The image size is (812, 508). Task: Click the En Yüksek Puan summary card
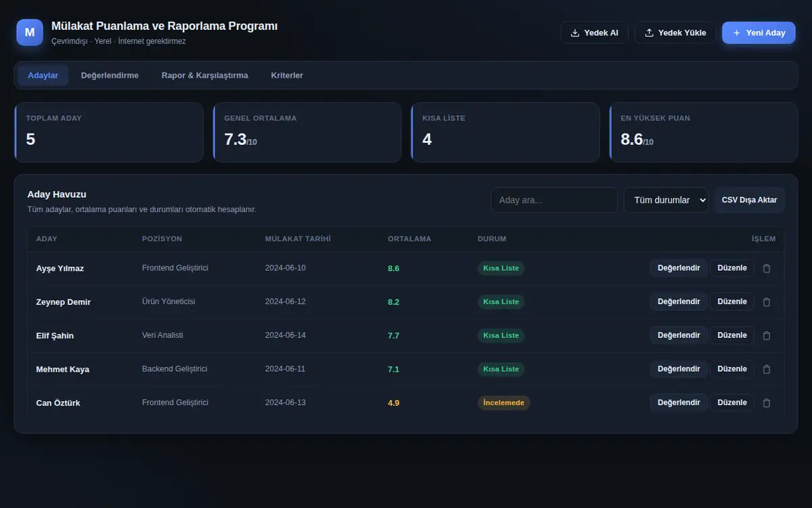(704, 132)
